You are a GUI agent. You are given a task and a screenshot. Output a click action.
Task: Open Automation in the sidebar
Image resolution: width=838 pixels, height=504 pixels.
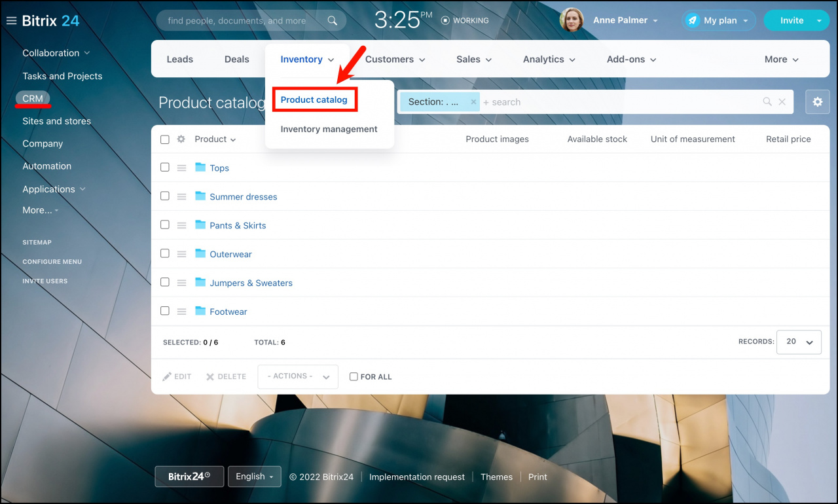(46, 166)
